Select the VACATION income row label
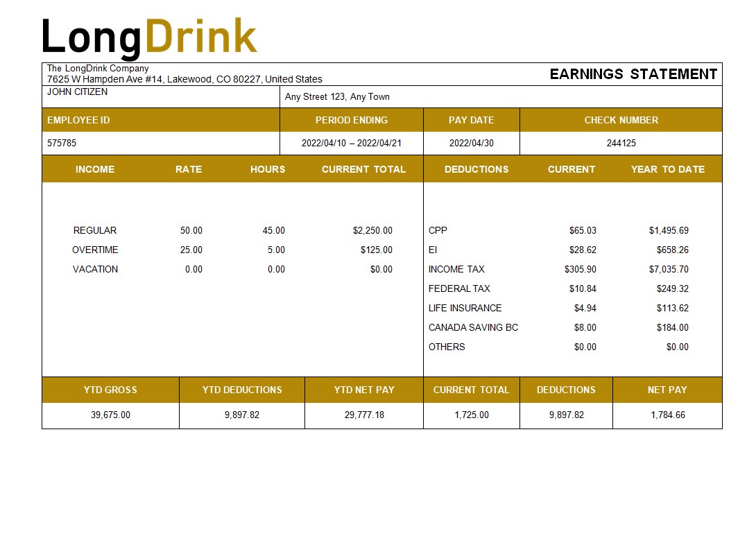 tap(96, 269)
